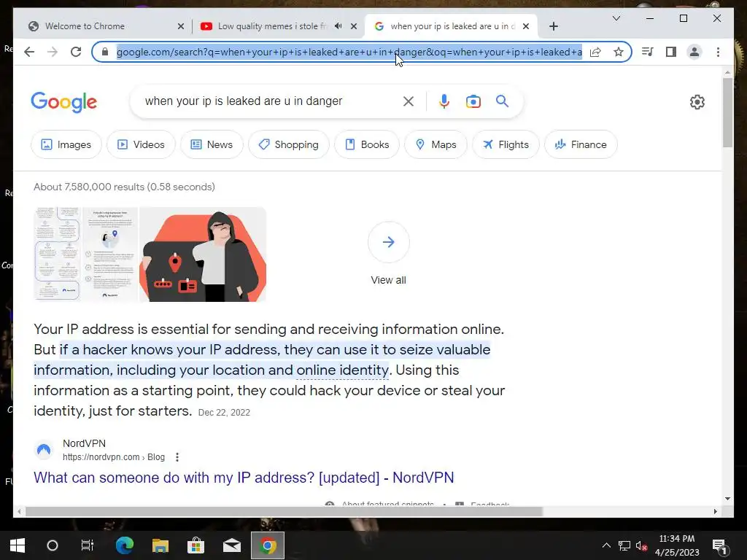Image resolution: width=747 pixels, height=560 pixels.
Task: Filter results by News
Action: pos(212,144)
